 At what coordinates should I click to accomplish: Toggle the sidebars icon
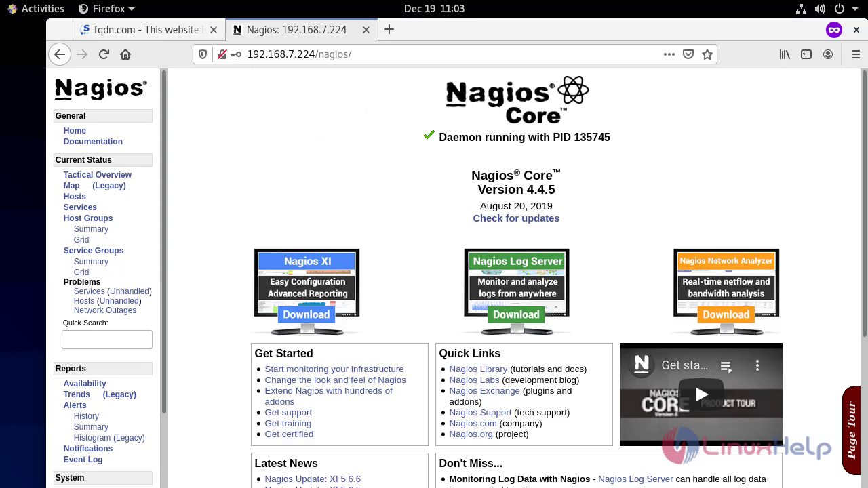[806, 54]
